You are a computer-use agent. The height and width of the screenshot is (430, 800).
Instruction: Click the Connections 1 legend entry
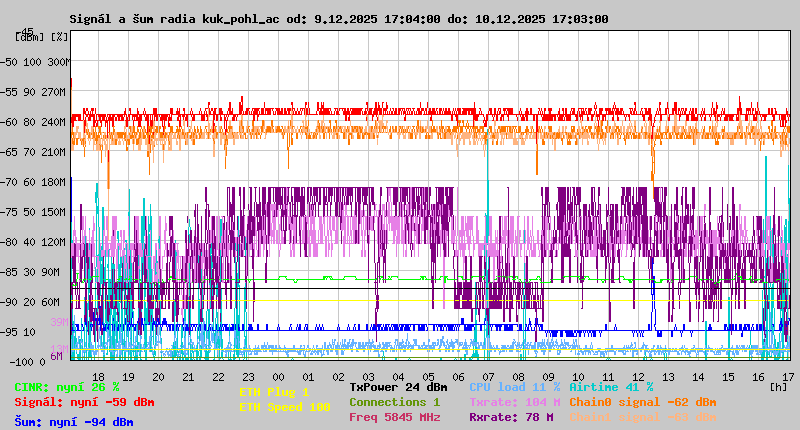click(394, 402)
